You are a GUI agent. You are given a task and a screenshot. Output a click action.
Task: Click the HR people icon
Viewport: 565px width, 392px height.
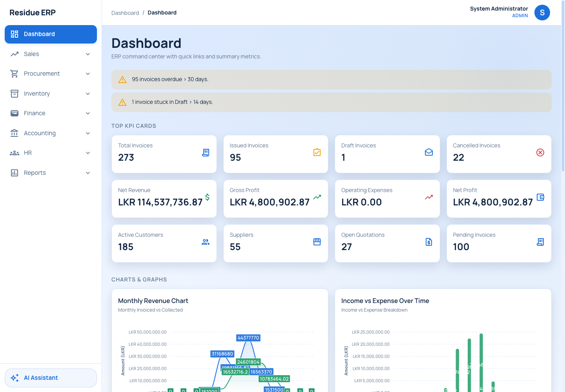[x=15, y=153]
